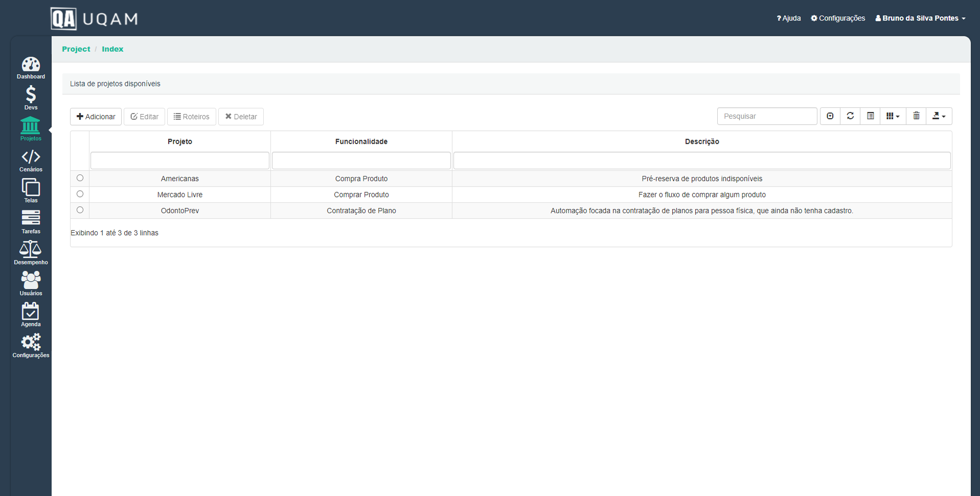
Task: Open Desempenho scales icon
Action: (x=31, y=253)
